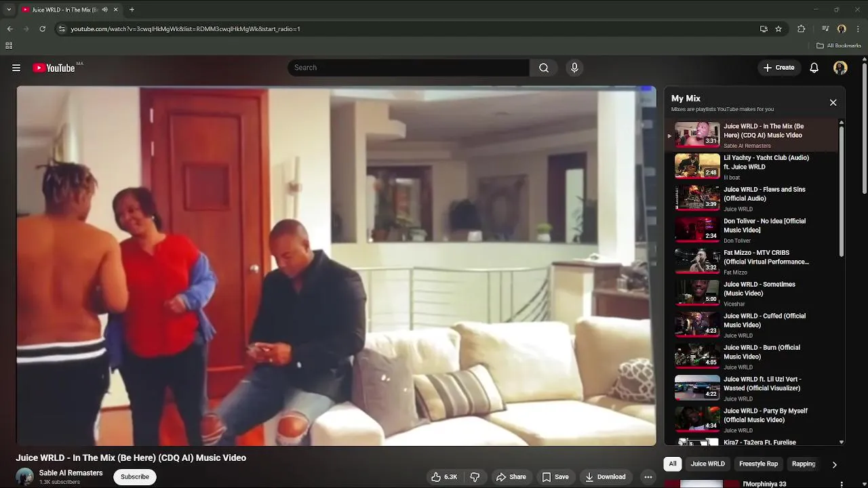Viewport: 868px width, 488px height.
Task: Open a new browser tab
Action: [x=132, y=9]
